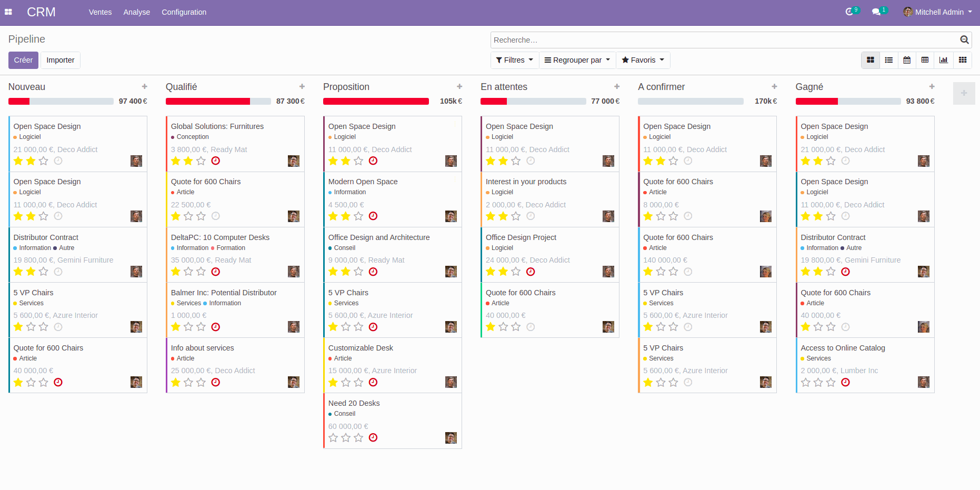This screenshot has height=490, width=980.
Task: Toggle third priority star on Info about services card
Action: click(x=201, y=382)
